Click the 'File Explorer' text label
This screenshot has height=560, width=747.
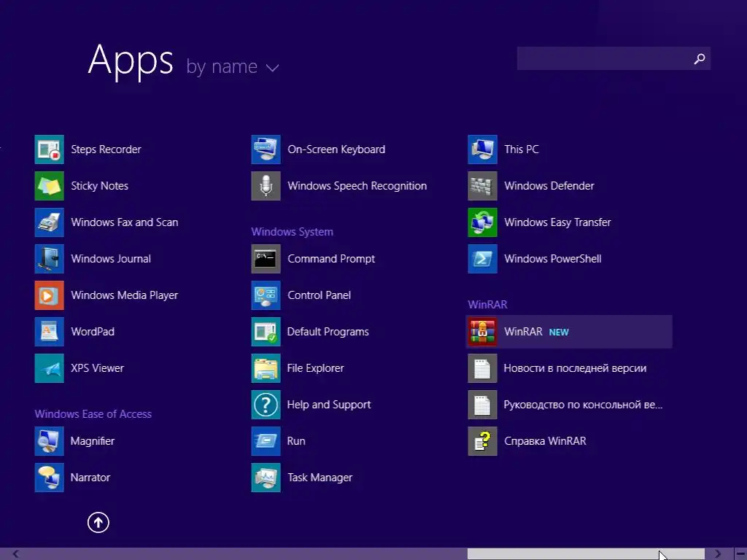[x=315, y=368]
